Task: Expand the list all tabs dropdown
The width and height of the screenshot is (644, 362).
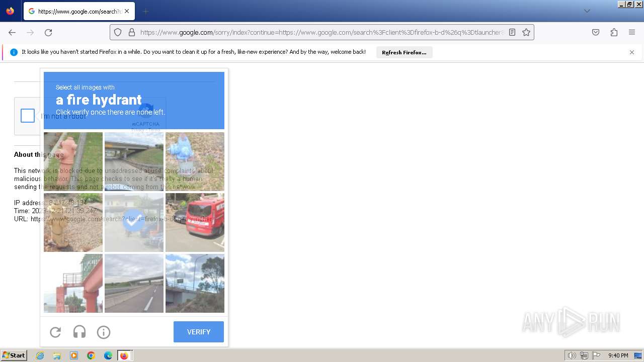Action: [587, 11]
